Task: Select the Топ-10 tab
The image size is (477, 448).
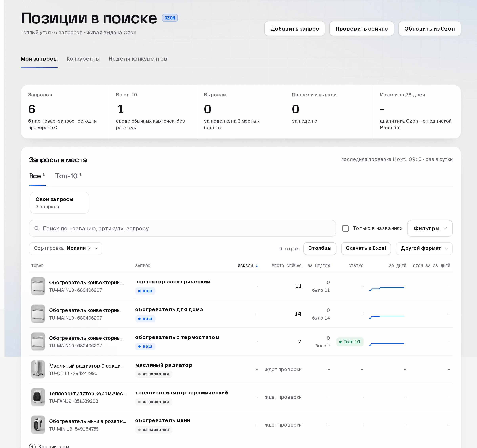Action: [68, 176]
